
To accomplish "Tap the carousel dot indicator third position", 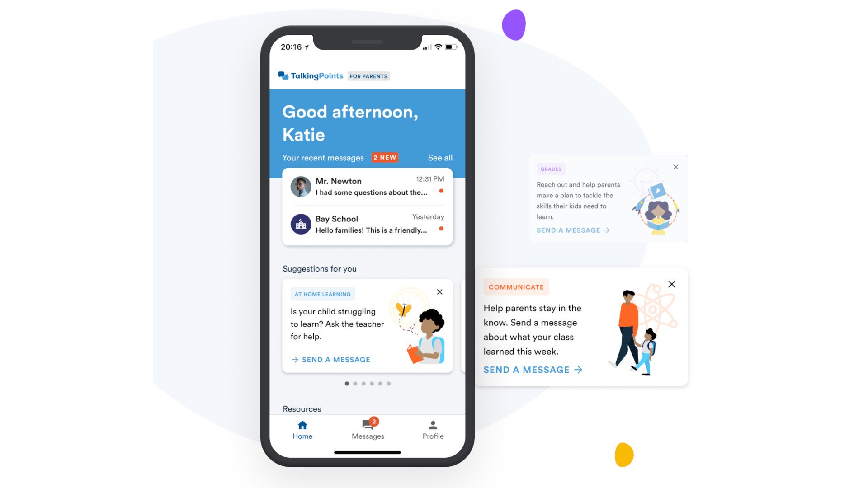I will pos(363,383).
